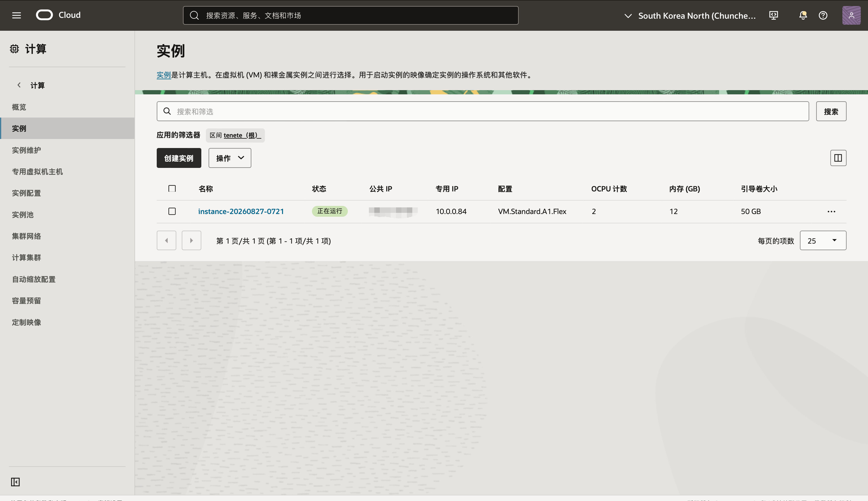Open the notifications bell
The image size is (868, 501).
pyautogui.click(x=803, y=15)
